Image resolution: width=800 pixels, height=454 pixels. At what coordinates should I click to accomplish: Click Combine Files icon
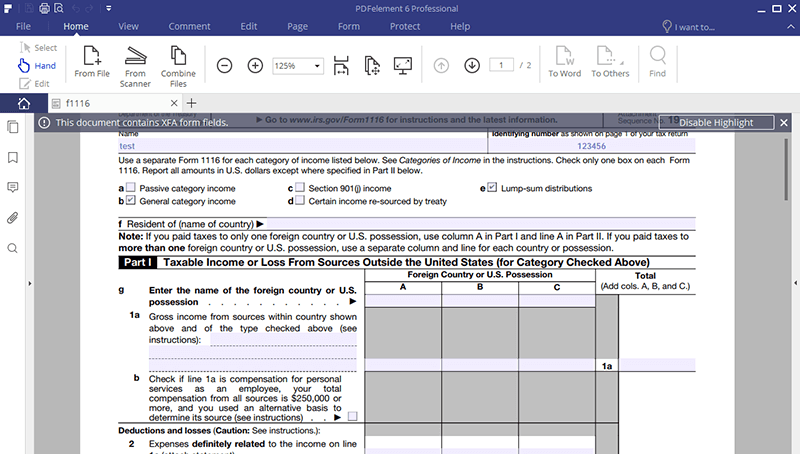click(x=178, y=66)
